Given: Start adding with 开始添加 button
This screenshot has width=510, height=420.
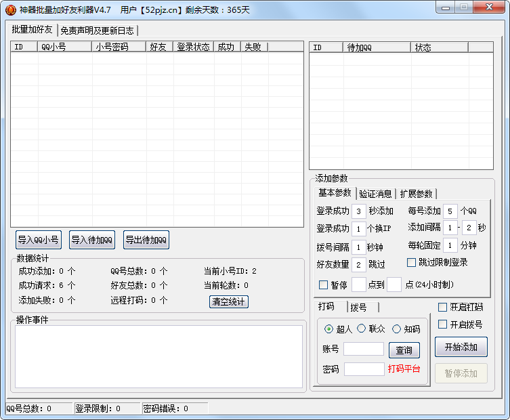Looking at the screenshot, I should [461, 348].
